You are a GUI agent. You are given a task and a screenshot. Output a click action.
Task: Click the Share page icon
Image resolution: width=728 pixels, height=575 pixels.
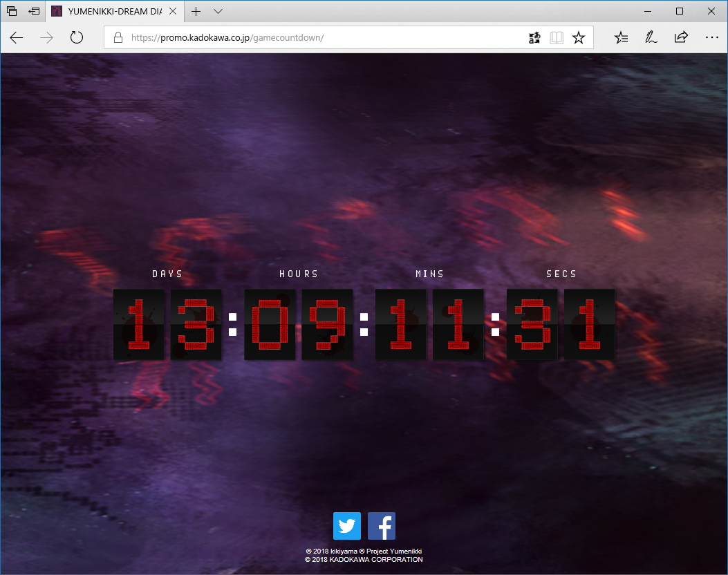click(x=681, y=37)
